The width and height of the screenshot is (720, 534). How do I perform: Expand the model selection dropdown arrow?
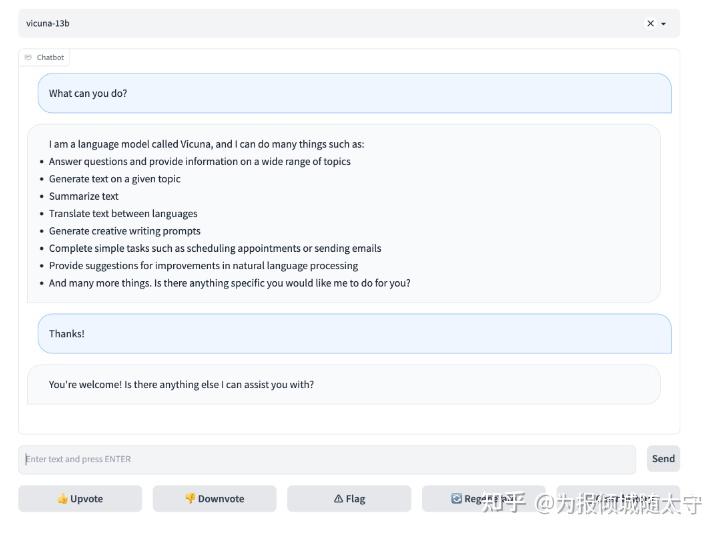click(x=663, y=24)
